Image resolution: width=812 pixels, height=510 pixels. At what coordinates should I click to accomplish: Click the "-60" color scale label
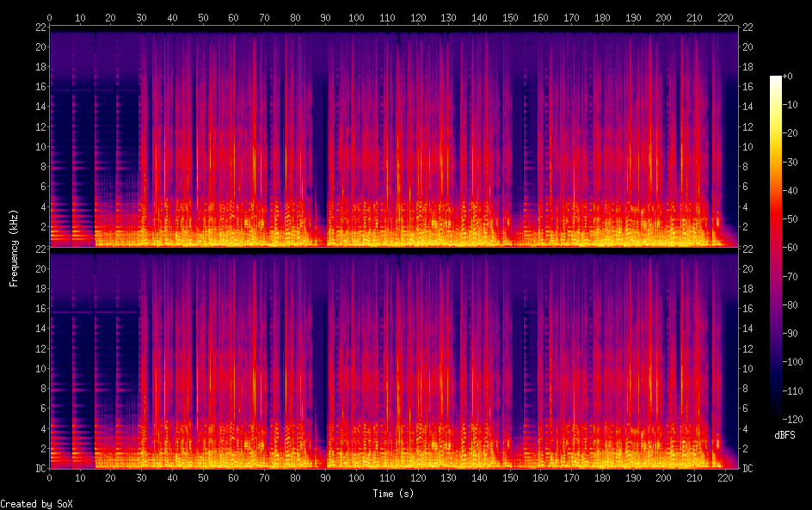tap(790, 248)
